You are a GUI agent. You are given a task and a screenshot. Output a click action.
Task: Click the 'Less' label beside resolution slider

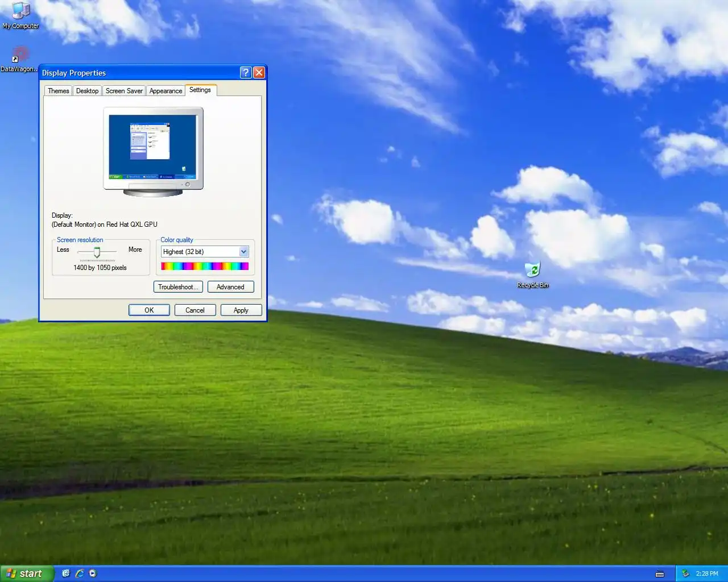[x=63, y=250]
